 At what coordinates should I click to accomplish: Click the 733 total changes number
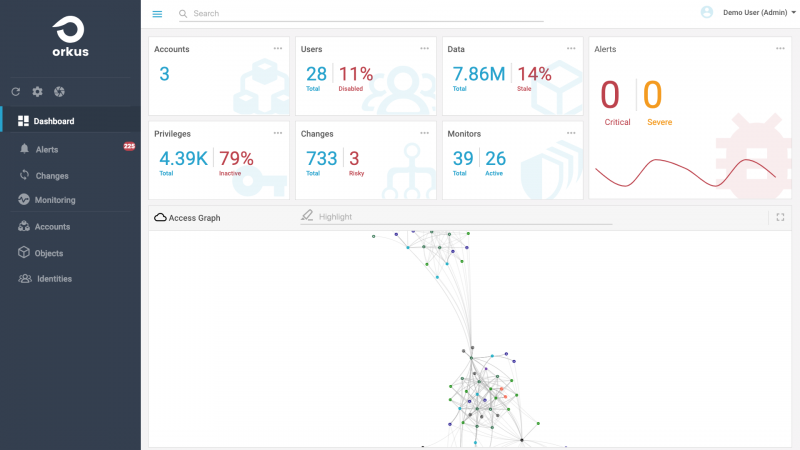point(320,158)
